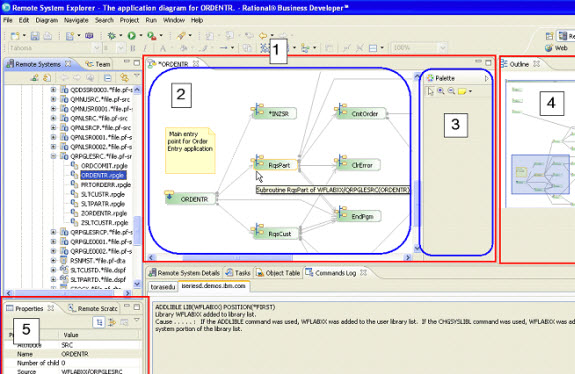
Task: Open the Diagram menu
Action: coord(47,20)
